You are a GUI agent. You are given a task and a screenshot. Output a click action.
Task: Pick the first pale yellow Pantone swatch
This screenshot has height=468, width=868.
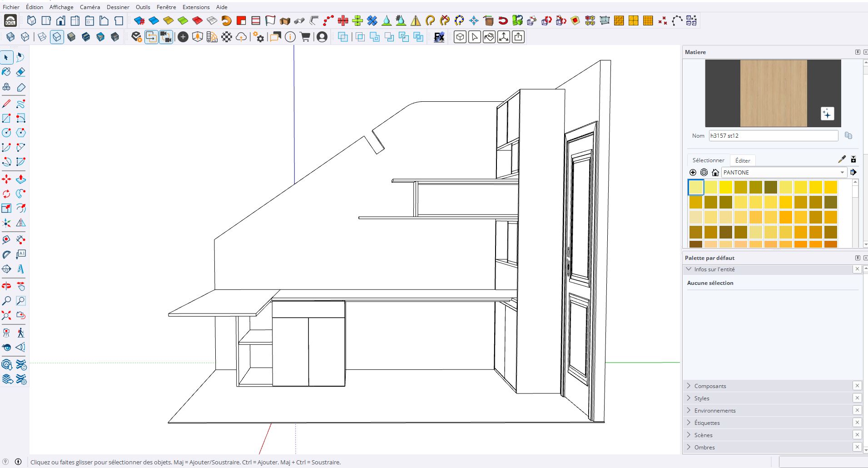(x=696, y=187)
